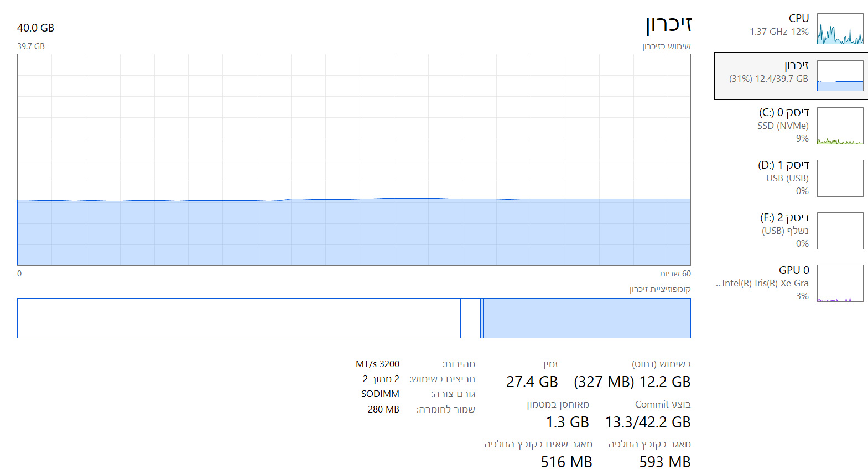Select the memory 12.4/39.7 GB sidebar entry
Screen dimensions: 868x475
(x=768, y=72)
